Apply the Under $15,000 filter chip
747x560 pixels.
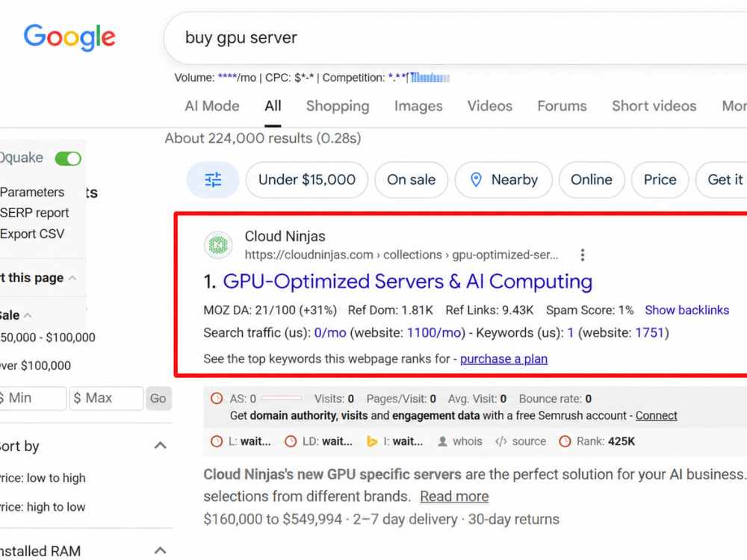(307, 179)
